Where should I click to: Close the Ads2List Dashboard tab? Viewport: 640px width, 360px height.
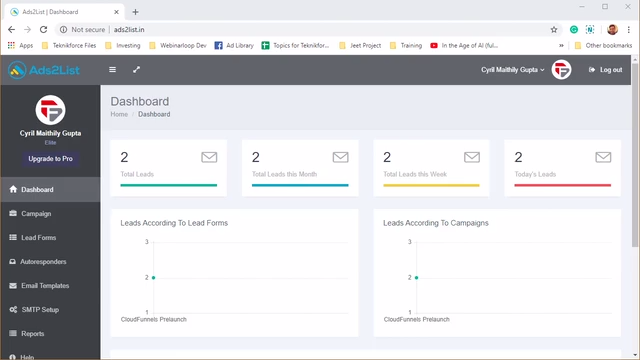(x=116, y=12)
